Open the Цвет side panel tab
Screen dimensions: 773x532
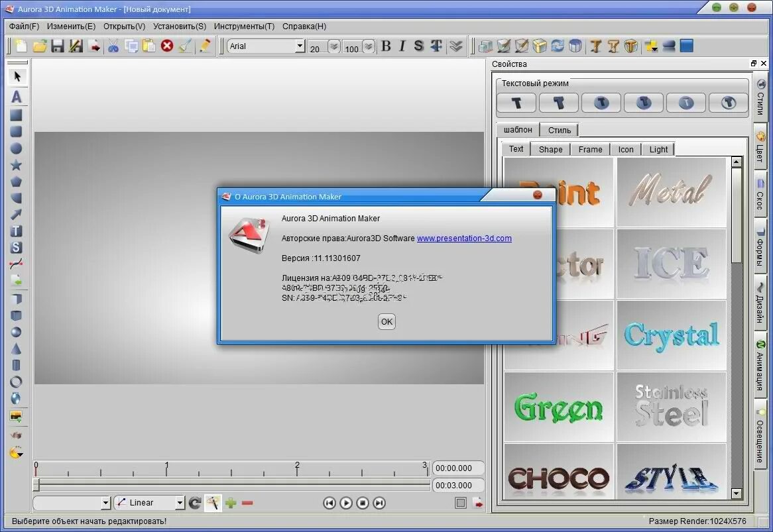click(760, 147)
